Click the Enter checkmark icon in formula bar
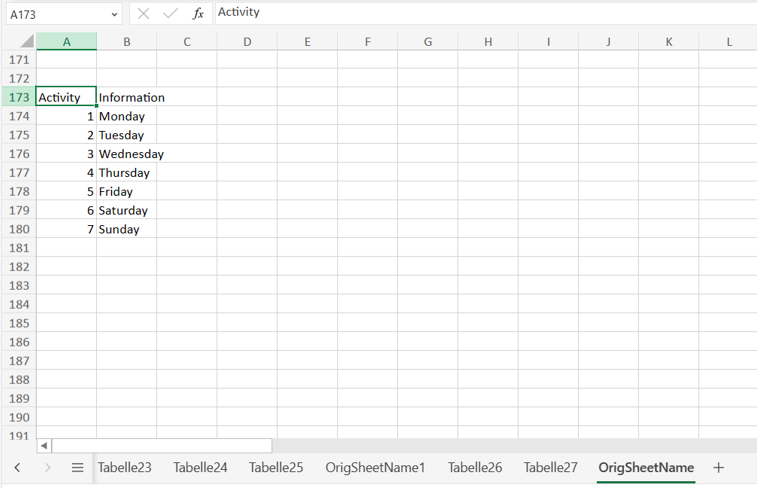This screenshot has width=757, height=488. pos(170,14)
